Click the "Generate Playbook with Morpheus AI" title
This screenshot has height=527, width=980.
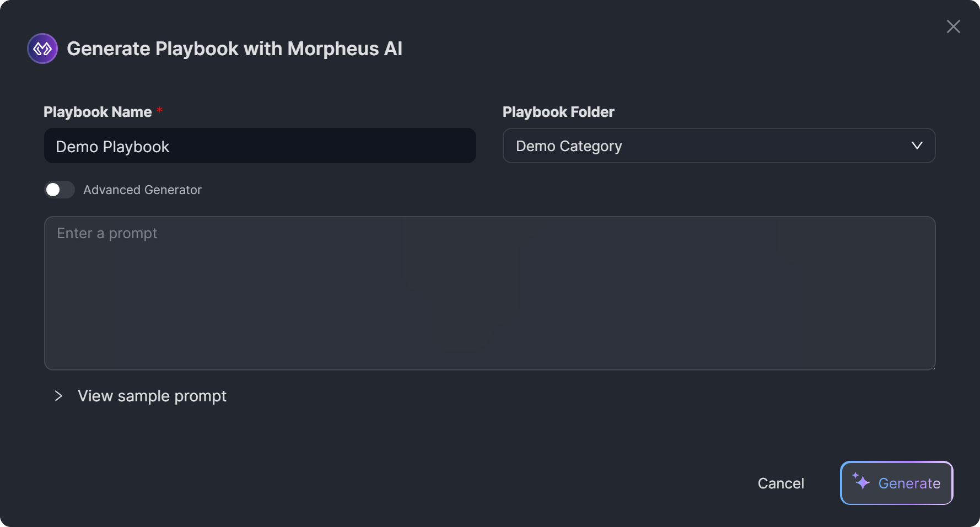tap(234, 49)
